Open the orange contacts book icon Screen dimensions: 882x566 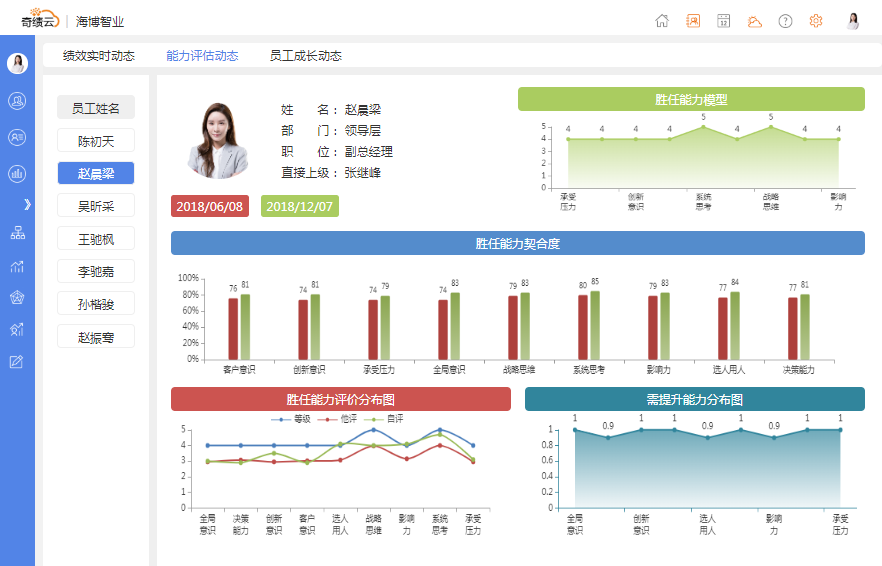[693, 21]
